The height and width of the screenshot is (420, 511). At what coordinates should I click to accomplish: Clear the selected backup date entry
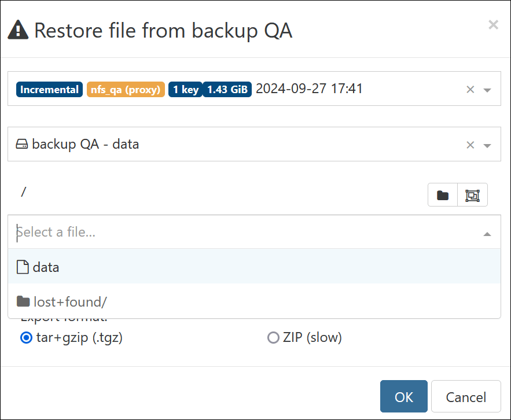point(470,89)
